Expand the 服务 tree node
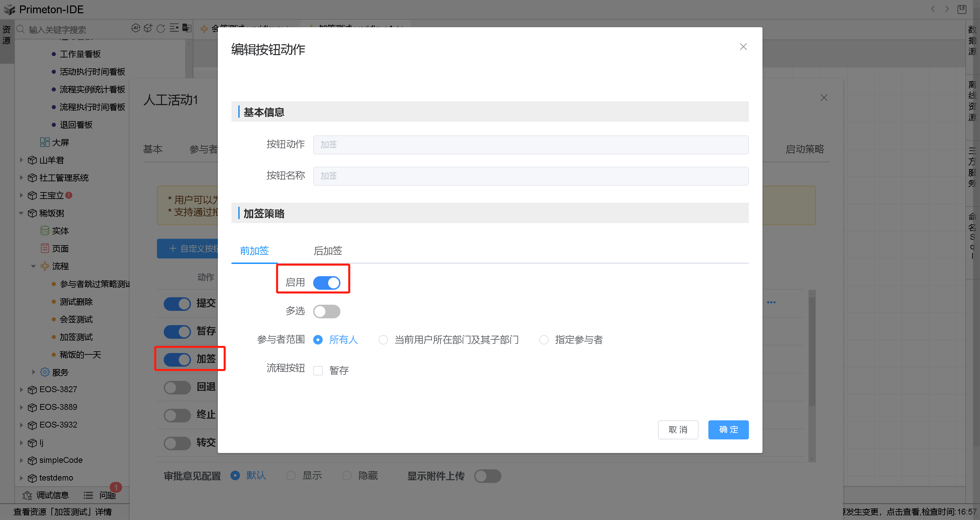Viewport: 980px width, 520px height. (x=33, y=372)
